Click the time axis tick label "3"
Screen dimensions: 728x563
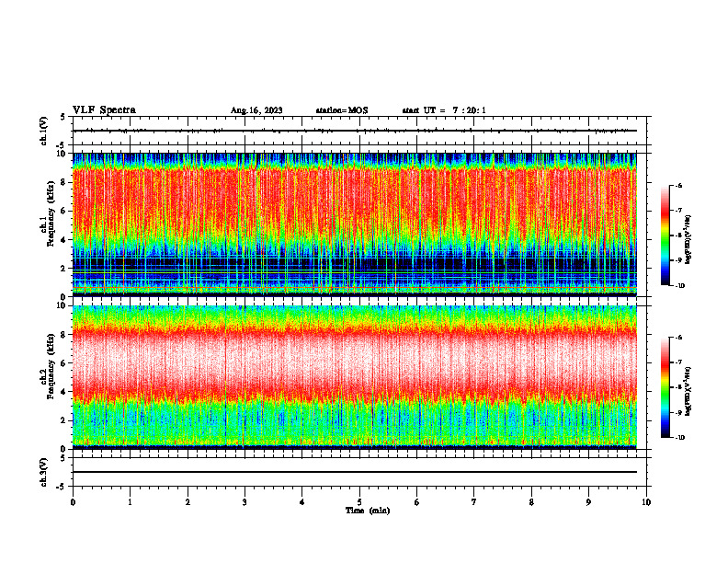[245, 502]
